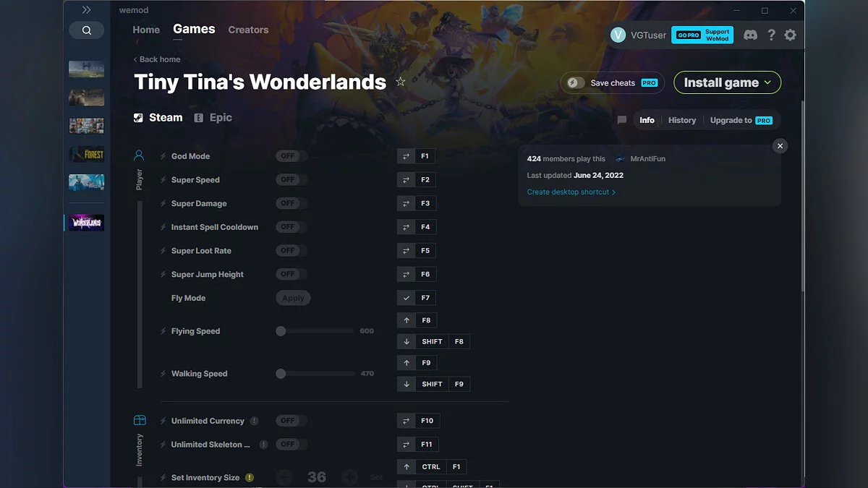Click VGTuser avatar icon

point(618,35)
